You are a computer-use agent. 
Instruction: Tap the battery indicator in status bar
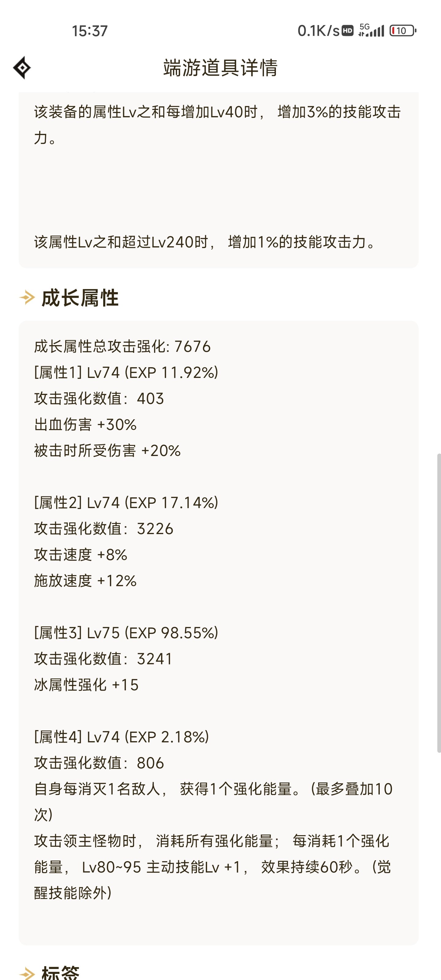(x=403, y=31)
